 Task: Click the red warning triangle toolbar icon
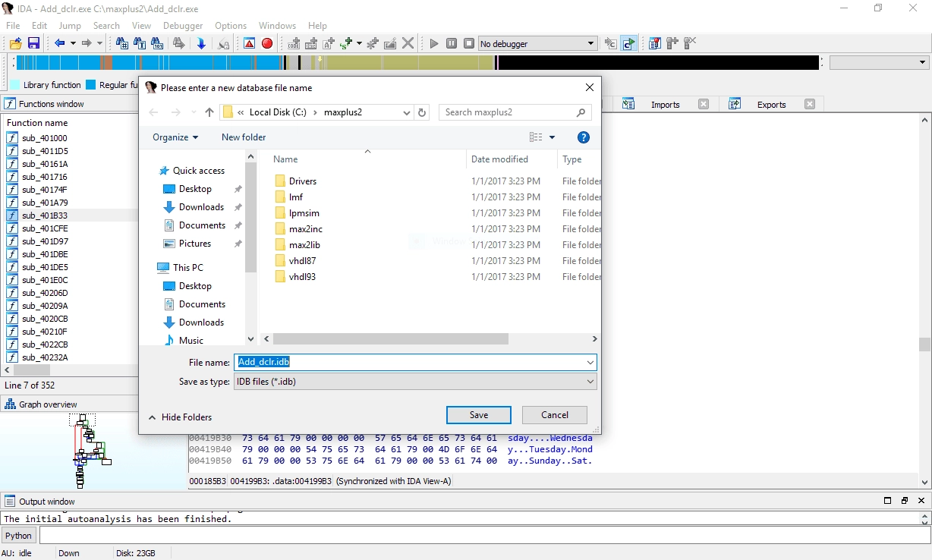coord(249,43)
